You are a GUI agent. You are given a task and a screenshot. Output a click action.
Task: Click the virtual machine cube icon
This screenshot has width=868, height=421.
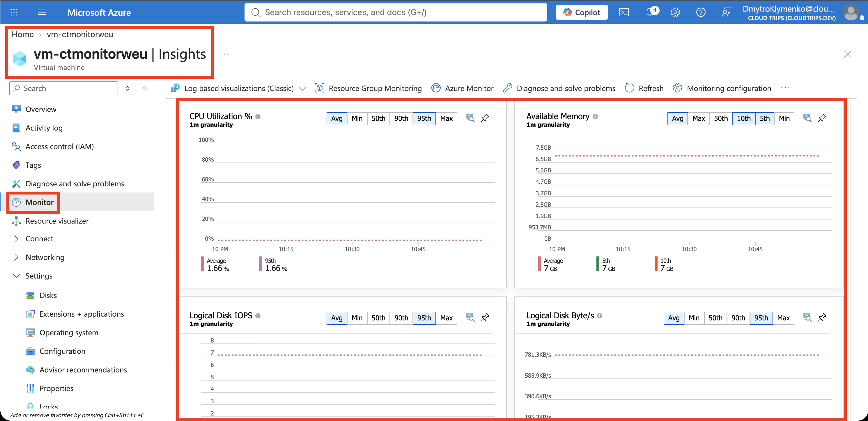pyautogui.click(x=20, y=58)
